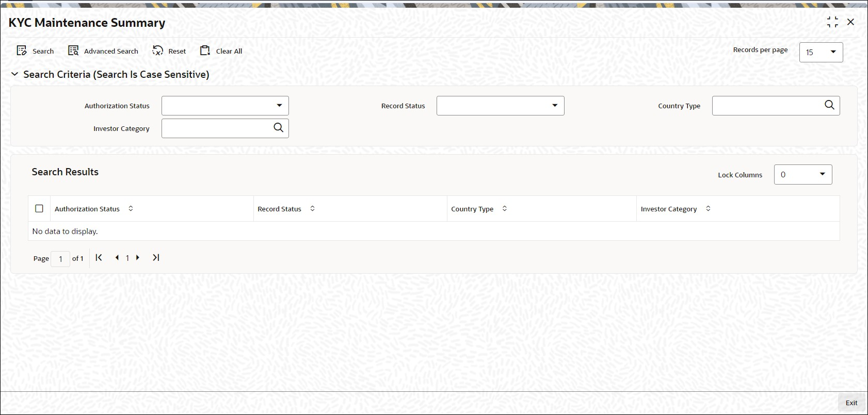This screenshot has width=868, height=415.
Task: Go to next results page
Action: point(138,257)
